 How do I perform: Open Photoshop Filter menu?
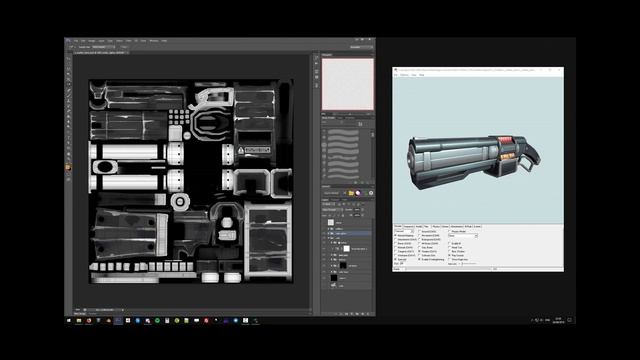pos(128,41)
